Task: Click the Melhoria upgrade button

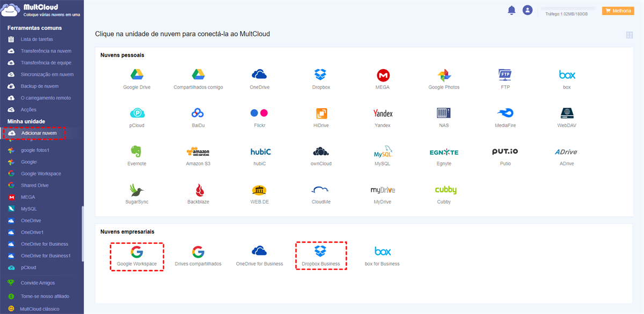Action: (618, 10)
